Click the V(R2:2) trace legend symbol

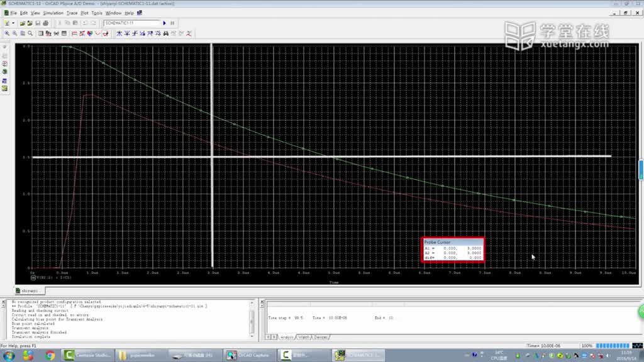33,277
